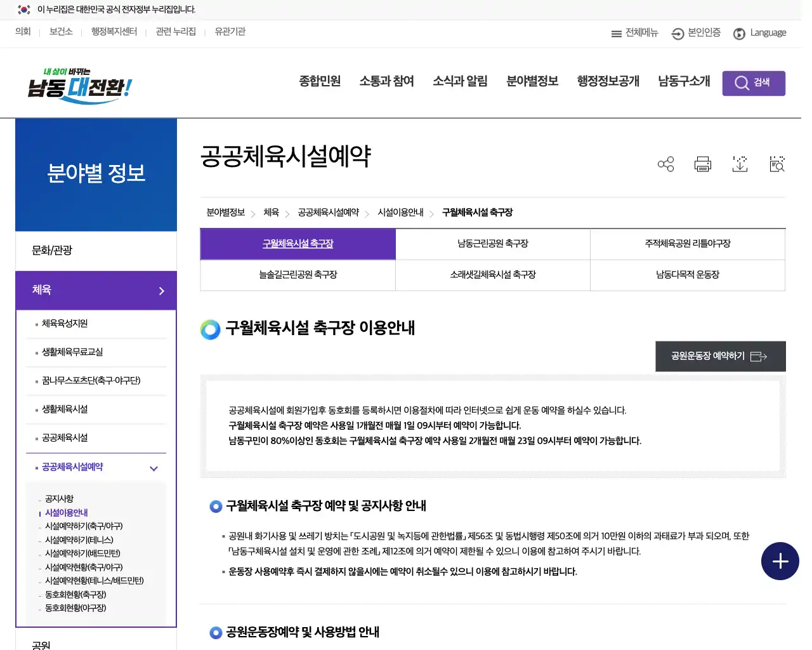This screenshot has width=812, height=650.
Task: Switch to 주적체육공원 리틀야구장 tab
Action: (688, 244)
